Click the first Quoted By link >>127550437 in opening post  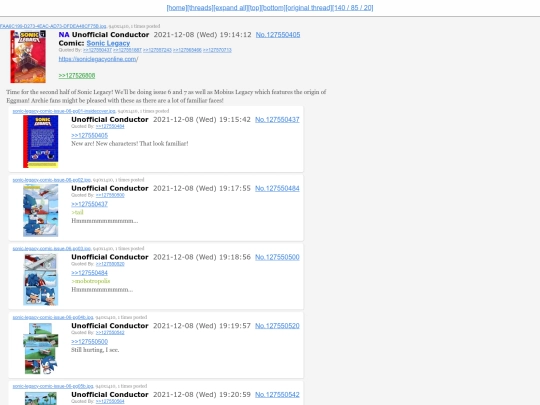(x=97, y=50)
